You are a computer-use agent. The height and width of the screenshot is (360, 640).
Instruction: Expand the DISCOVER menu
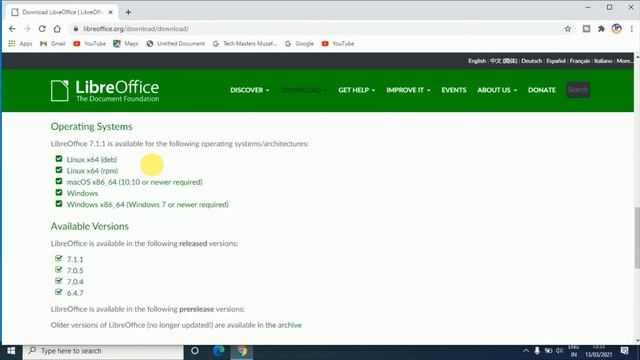(249, 90)
